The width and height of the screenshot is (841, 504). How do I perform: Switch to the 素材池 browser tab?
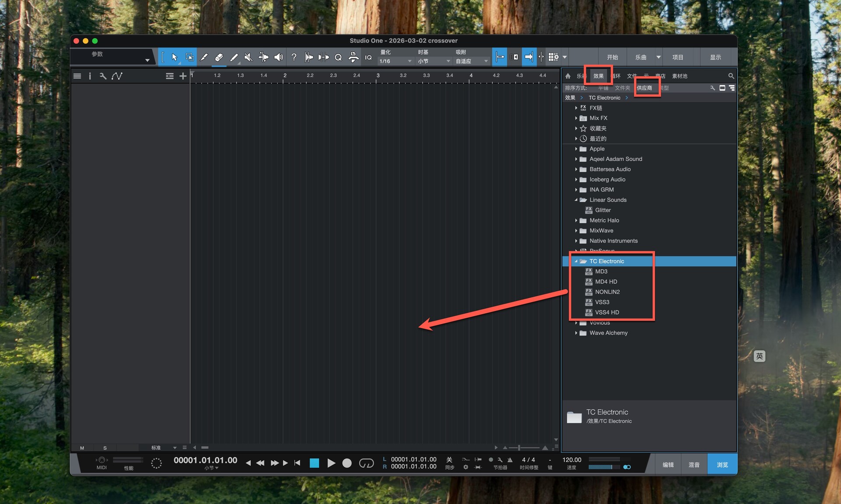point(679,76)
